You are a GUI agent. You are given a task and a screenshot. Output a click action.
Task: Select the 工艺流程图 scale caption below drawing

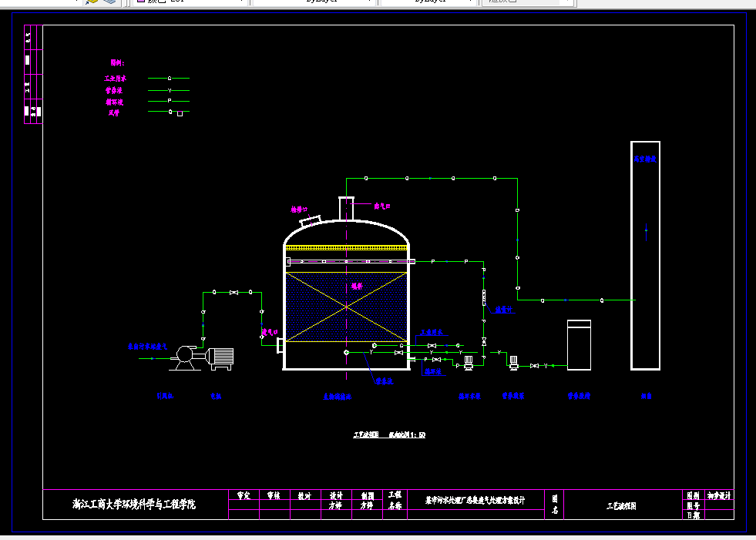click(x=389, y=435)
